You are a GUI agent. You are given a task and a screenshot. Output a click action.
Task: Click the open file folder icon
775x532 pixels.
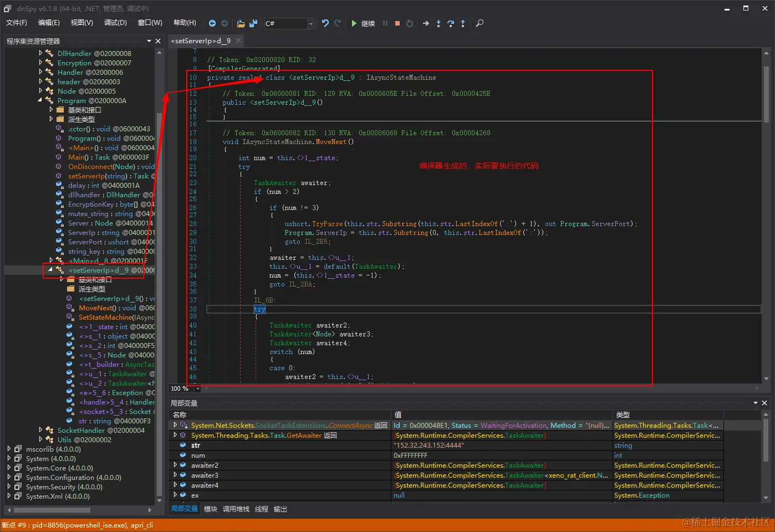pos(241,23)
